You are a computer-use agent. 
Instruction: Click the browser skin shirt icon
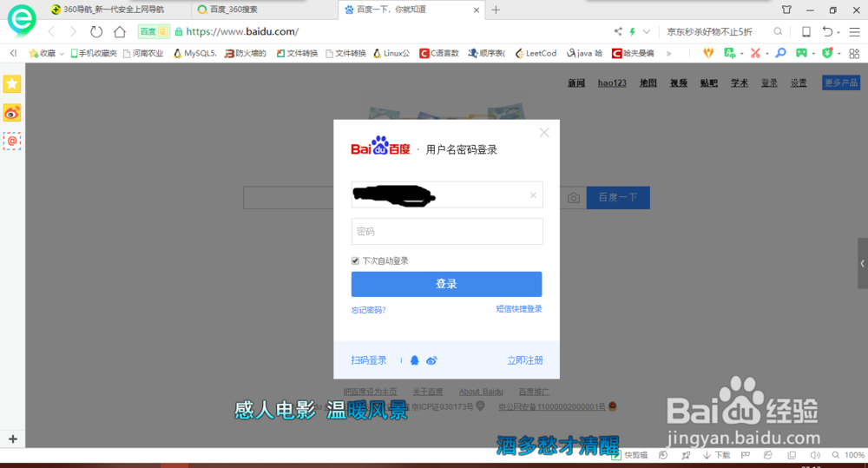tap(786, 10)
